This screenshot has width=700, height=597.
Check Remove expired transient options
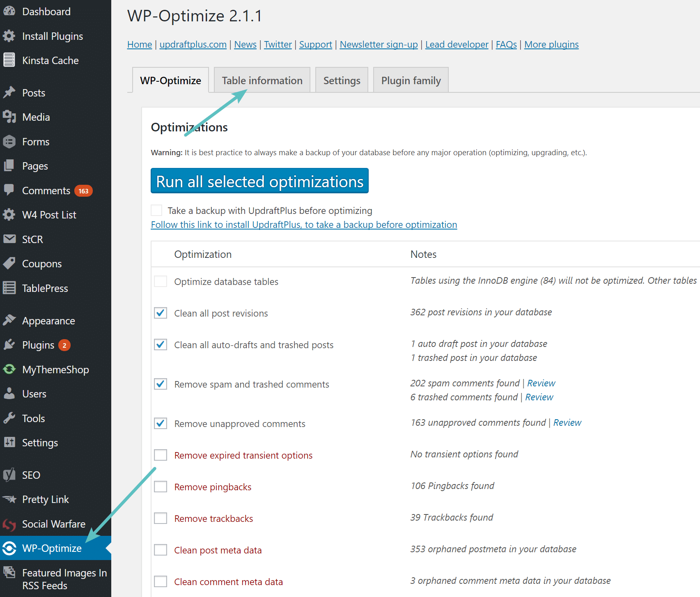pyautogui.click(x=161, y=455)
